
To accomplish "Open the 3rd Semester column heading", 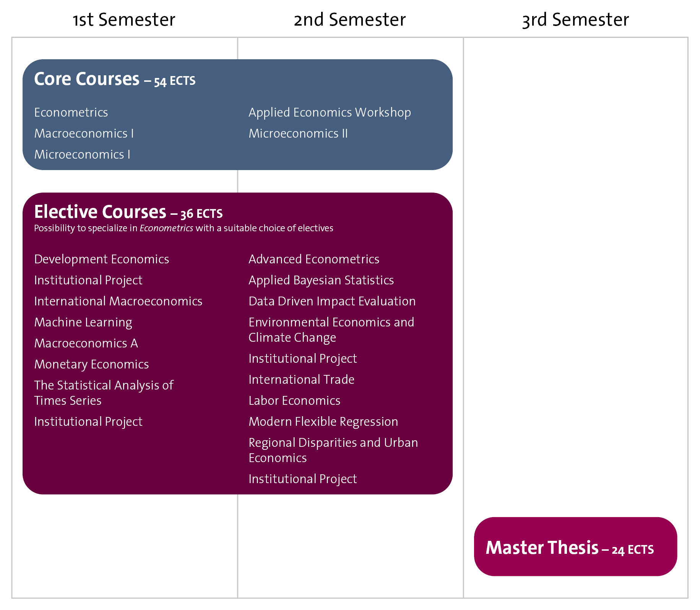I will click(x=575, y=20).
